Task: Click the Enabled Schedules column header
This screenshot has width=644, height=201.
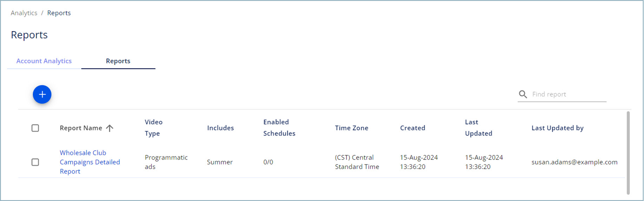Action: tap(279, 128)
